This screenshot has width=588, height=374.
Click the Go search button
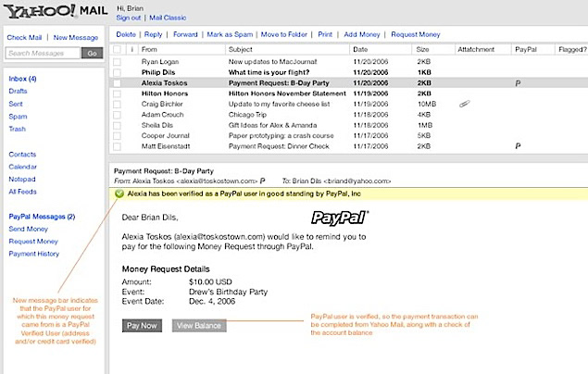point(93,53)
